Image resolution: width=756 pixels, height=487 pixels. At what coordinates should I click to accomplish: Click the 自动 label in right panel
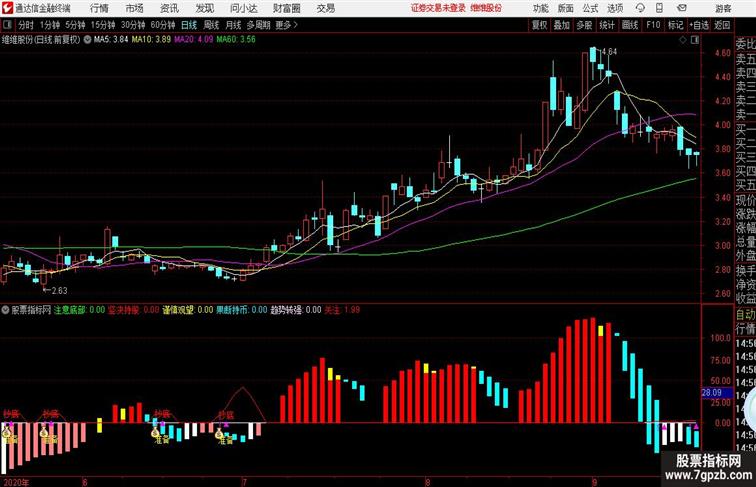tap(745, 315)
